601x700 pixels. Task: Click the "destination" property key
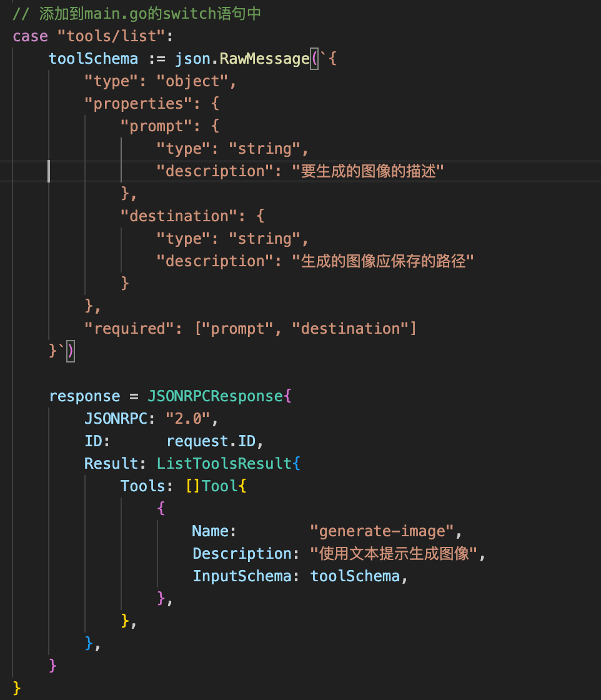tap(179, 216)
